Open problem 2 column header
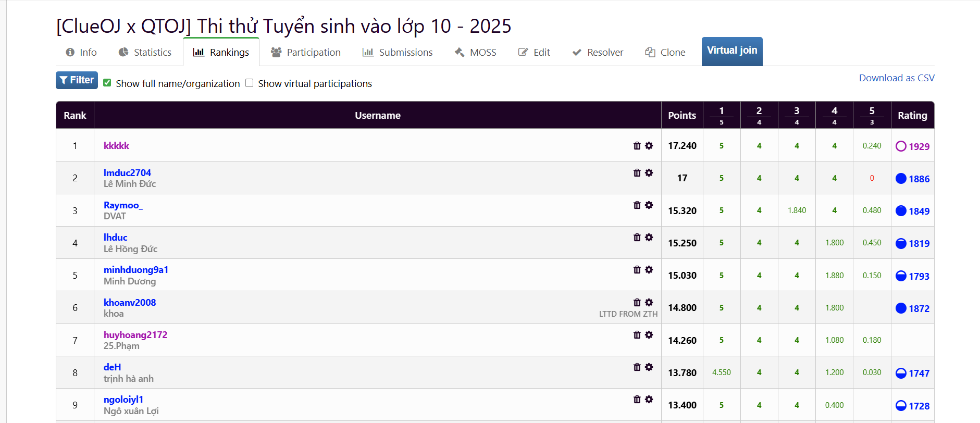This screenshot has width=980, height=423. [x=759, y=115]
